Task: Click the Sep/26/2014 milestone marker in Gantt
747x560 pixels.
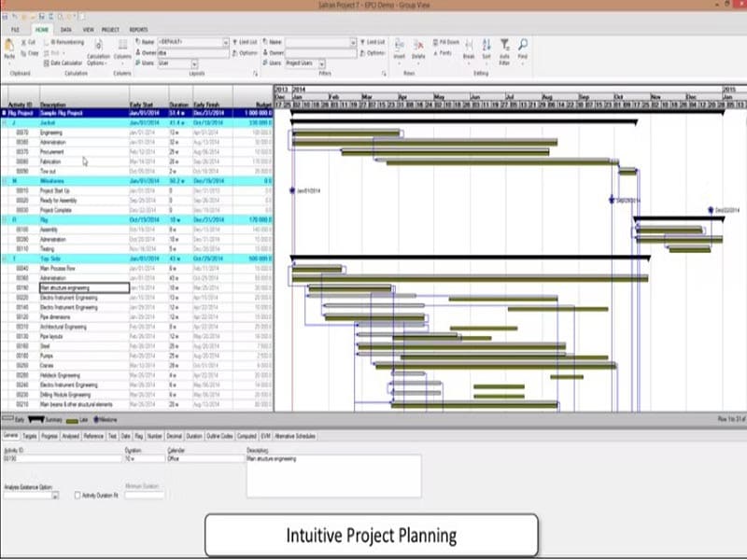Action: click(x=613, y=200)
